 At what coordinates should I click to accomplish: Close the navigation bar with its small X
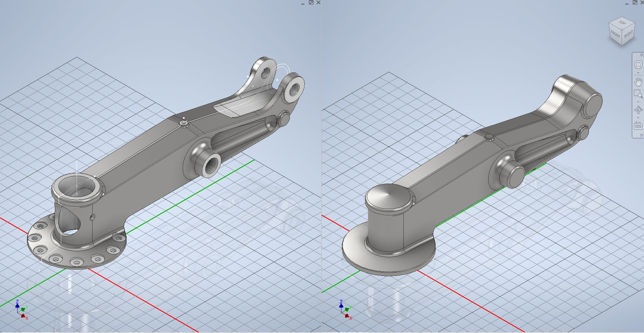642,55
